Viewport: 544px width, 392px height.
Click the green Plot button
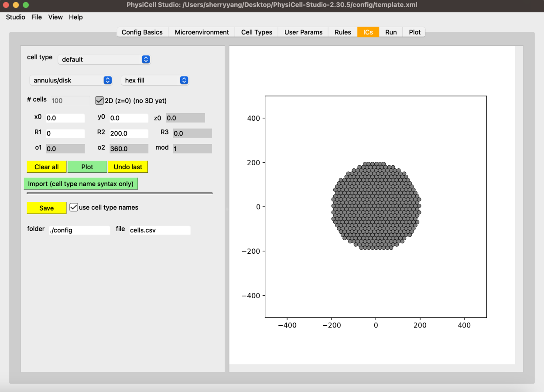pyautogui.click(x=87, y=167)
